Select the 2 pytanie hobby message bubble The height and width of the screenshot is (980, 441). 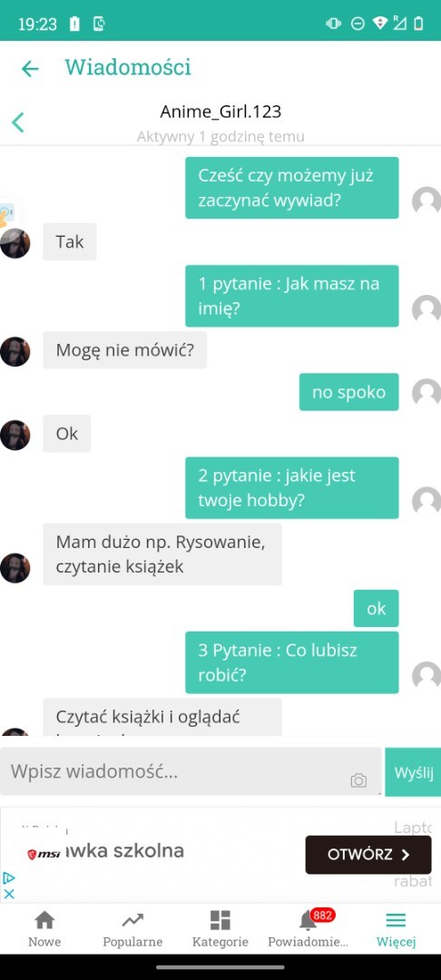[x=291, y=487]
